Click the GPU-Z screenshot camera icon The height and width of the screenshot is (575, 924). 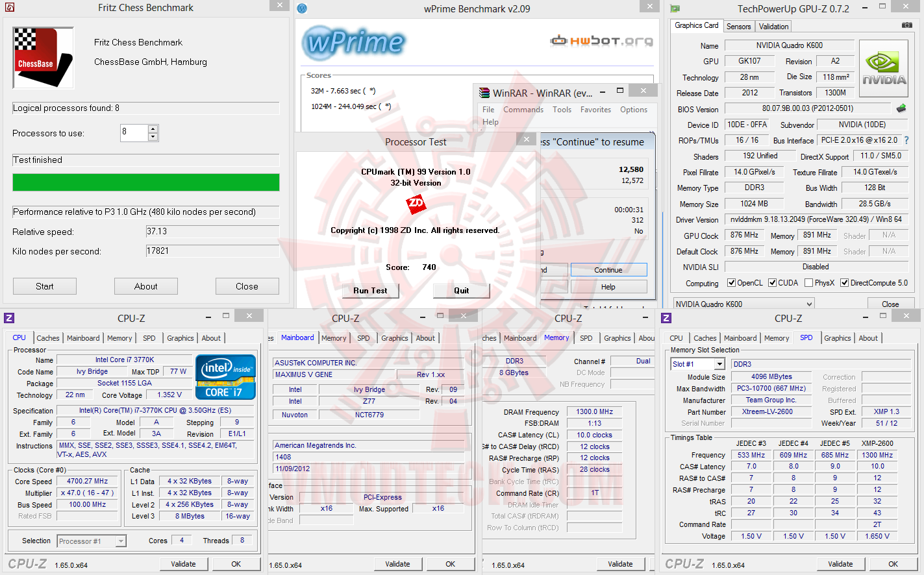coord(907,25)
